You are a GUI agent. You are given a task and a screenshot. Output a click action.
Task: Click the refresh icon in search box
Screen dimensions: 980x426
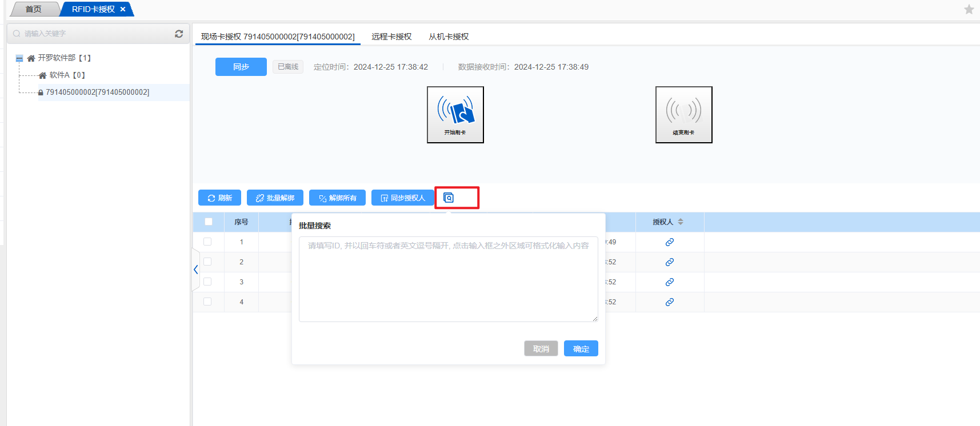pos(179,34)
